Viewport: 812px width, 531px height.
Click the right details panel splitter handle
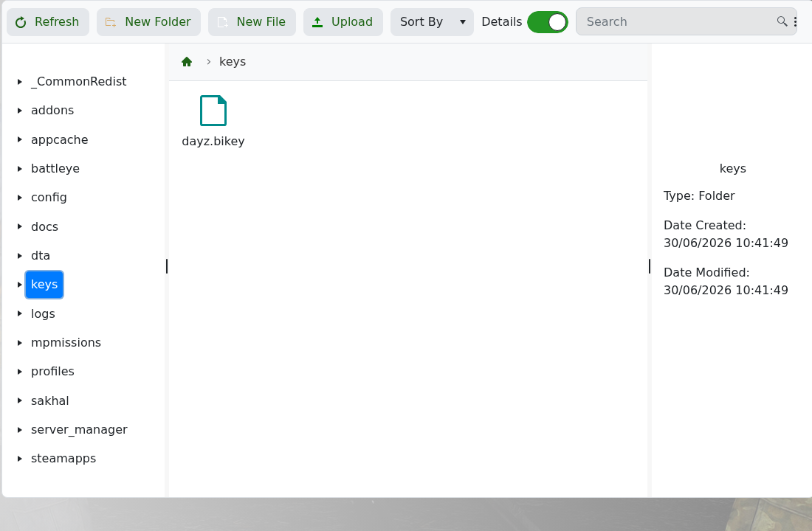coord(650,266)
